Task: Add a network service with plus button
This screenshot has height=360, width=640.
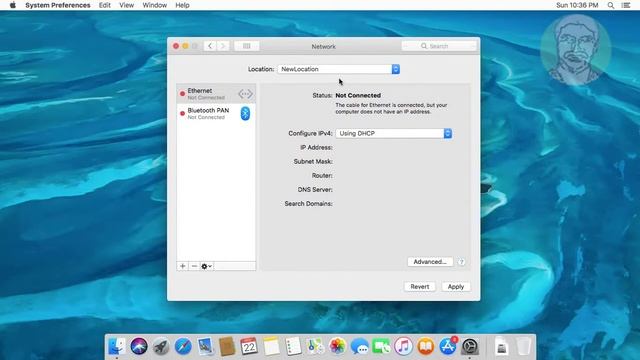Action: click(182, 266)
